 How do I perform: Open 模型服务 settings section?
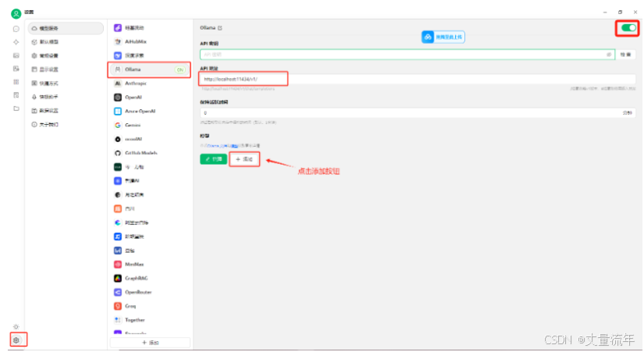(x=66, y=28)
